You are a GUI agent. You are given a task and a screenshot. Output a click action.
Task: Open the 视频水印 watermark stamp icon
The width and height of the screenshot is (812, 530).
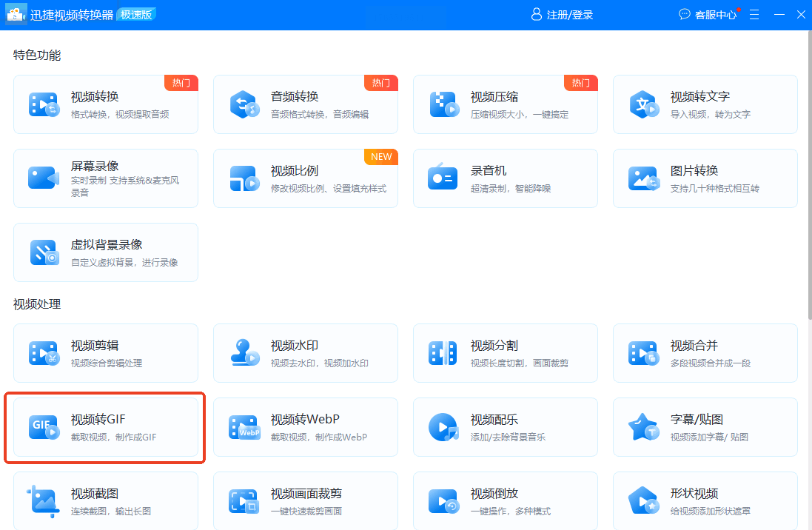point(244,352)
